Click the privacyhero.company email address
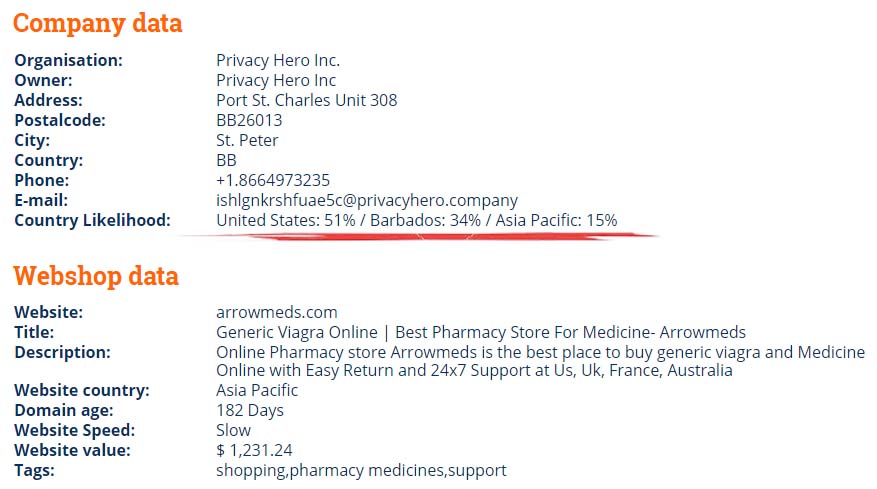This screenshot has width=877, height=489. [x=367, y=200]
